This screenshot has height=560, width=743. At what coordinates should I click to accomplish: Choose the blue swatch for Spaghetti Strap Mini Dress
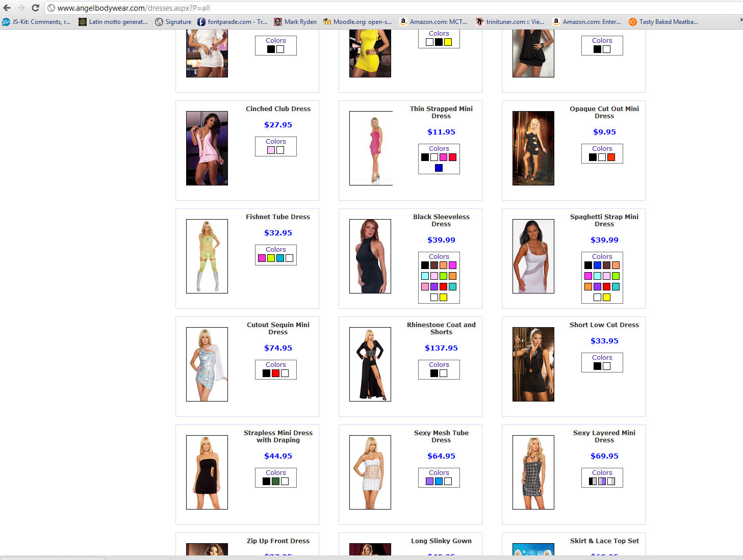click(598, 265)
